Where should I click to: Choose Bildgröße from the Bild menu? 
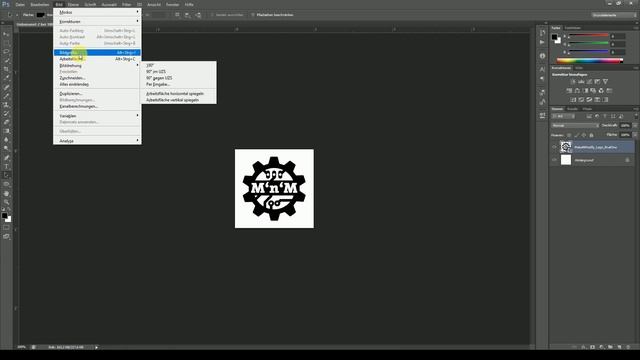tap(97, 53)
